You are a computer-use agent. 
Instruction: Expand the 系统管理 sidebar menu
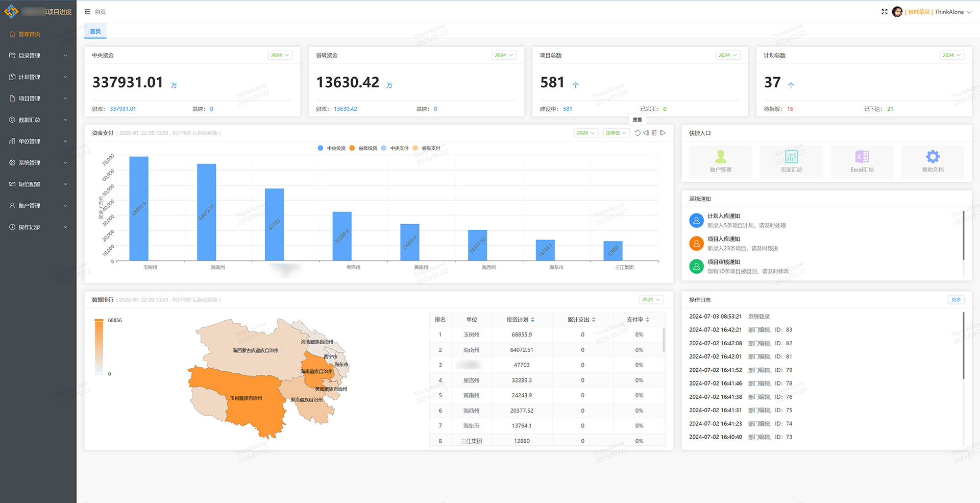(38, 163)
